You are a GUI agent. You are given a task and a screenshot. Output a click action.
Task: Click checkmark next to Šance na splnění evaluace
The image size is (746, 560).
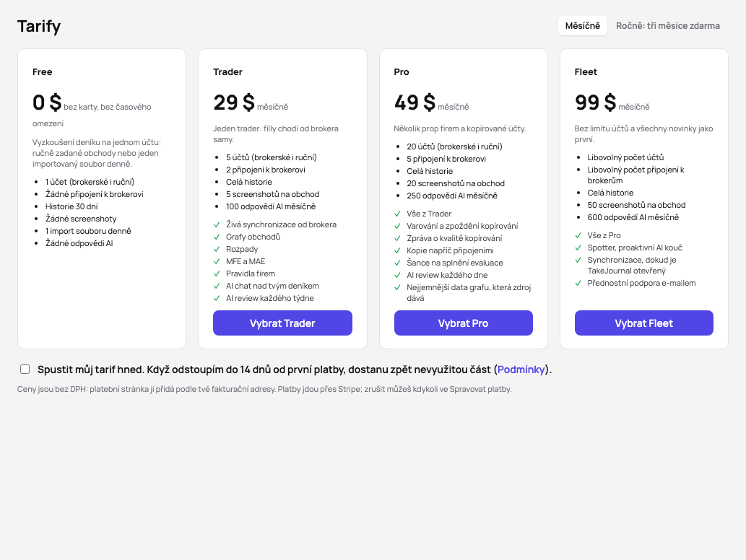(397, 263)
